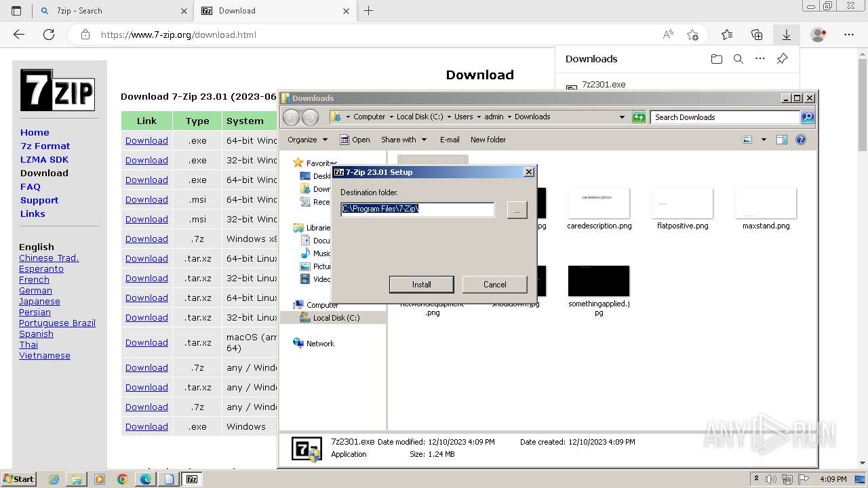Open the browser favorites list icon
This screenshot has width=868, height=488.
point(727,35)
